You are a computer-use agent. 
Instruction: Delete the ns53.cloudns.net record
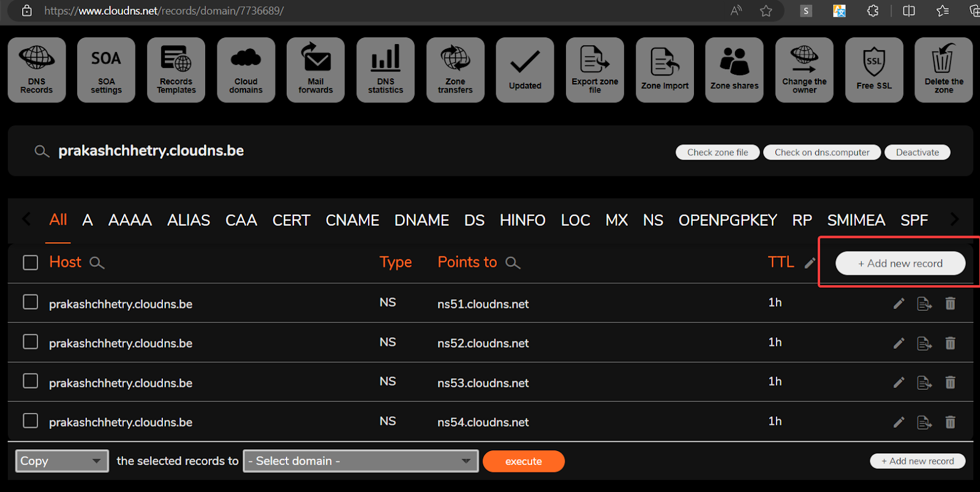(950, 382)
